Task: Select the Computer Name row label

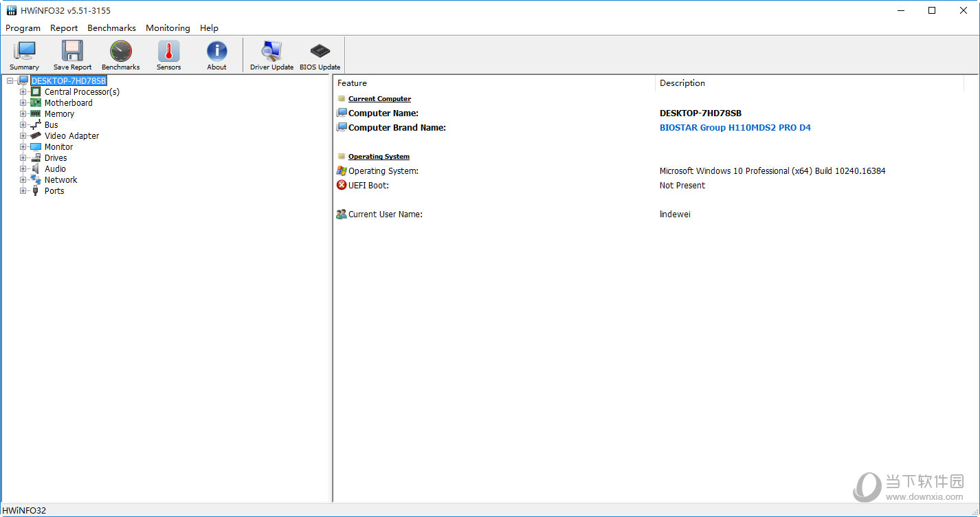Action: (383, 113)
